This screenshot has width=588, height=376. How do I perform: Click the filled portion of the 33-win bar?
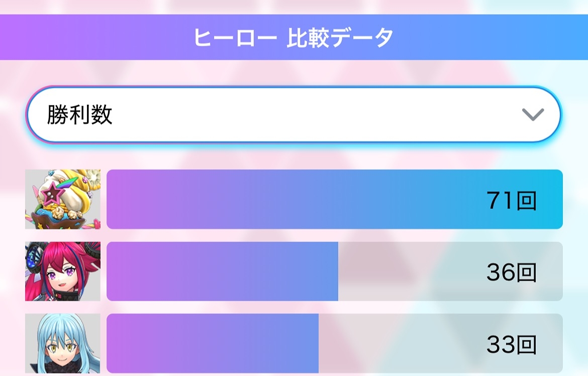[213, 344]
